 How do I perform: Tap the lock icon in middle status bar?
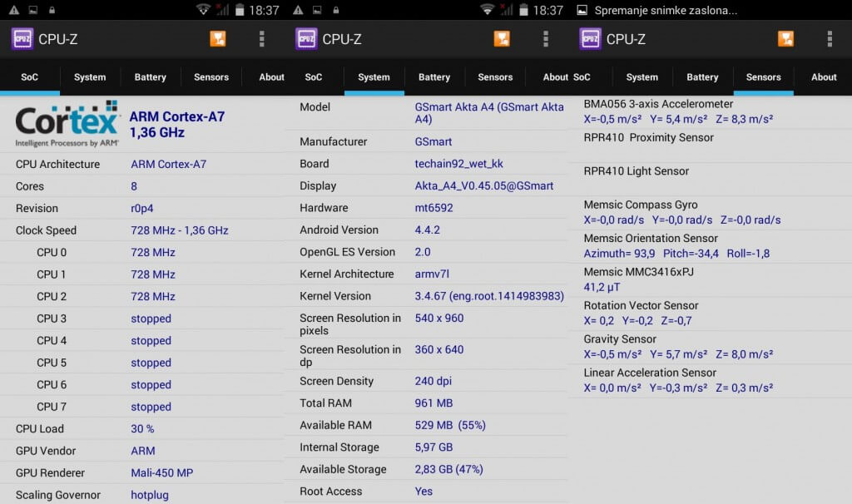[x=336, y=10]
